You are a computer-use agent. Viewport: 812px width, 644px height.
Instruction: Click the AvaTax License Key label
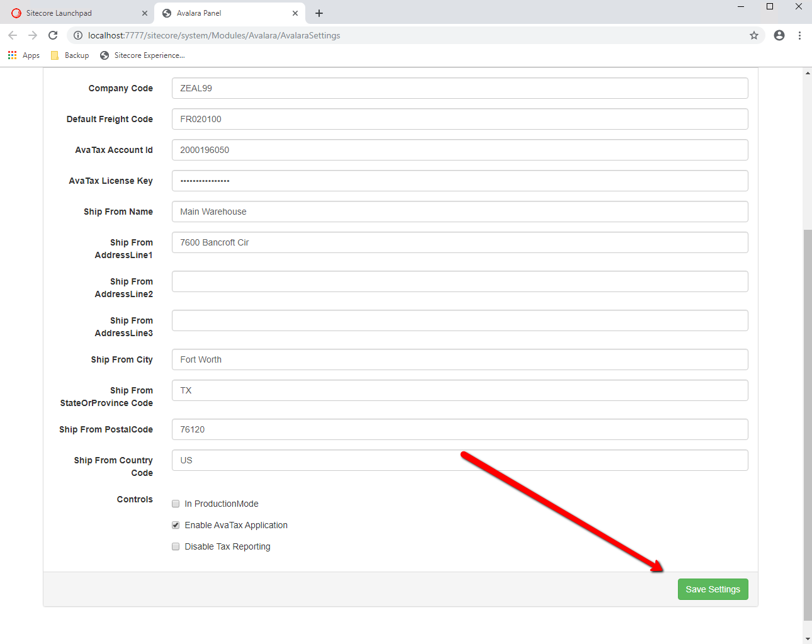click(x=111, y=181)
